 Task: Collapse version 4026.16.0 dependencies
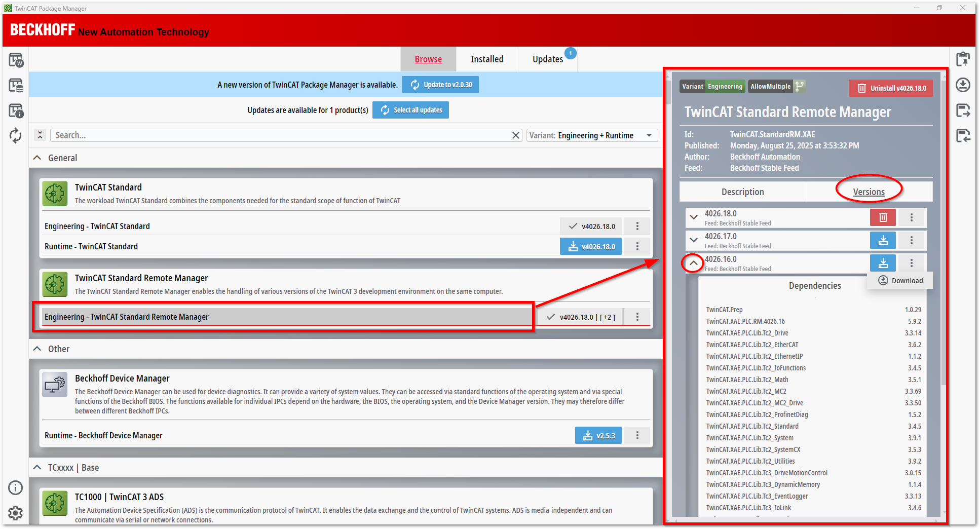coord(694,263)
